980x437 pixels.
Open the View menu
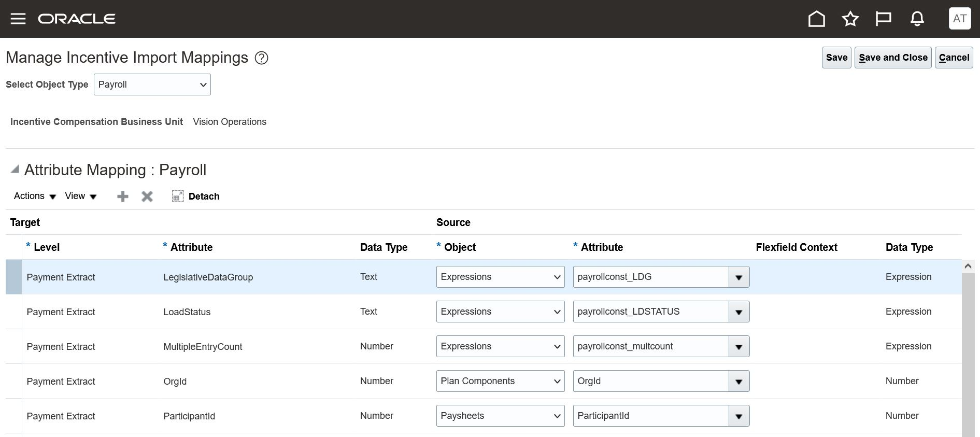tap(80, 196)
